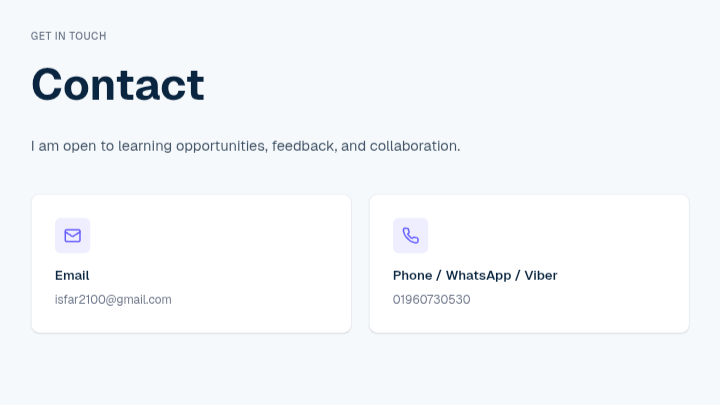Click the phone handset icon

coord(411,236)
